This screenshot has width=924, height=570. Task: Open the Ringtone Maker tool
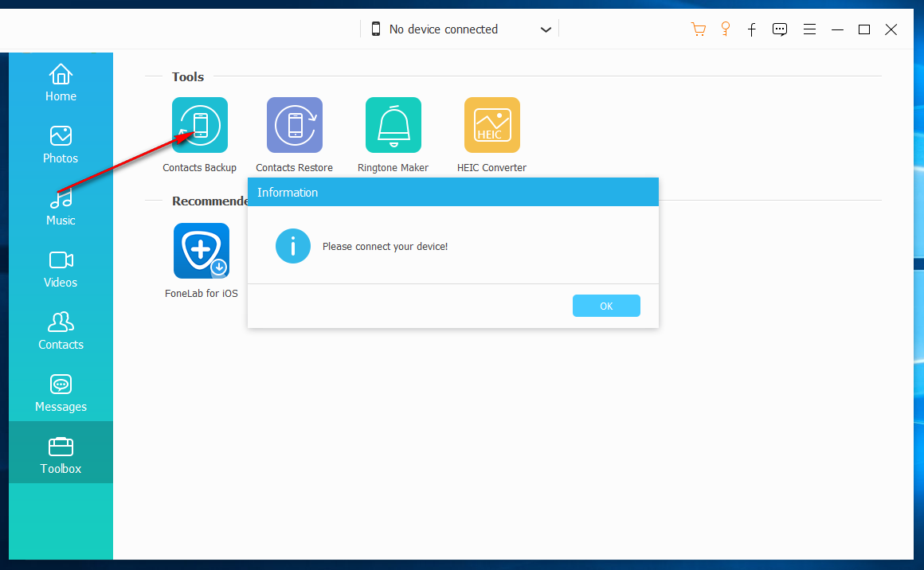coord(393,125)
